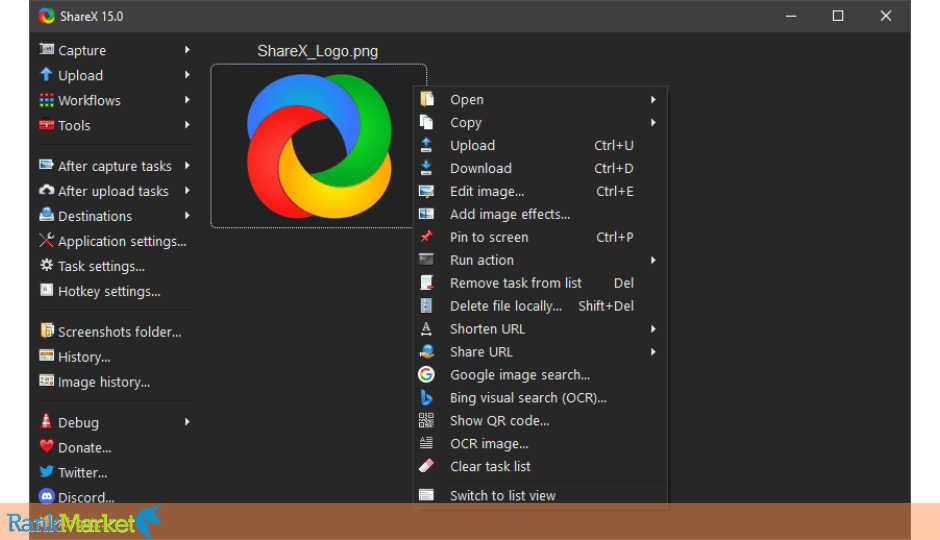The width and height of the screenshot is (940, 540).
Task: Click the Bing logo icon in context menu
Action: point(426,397)
